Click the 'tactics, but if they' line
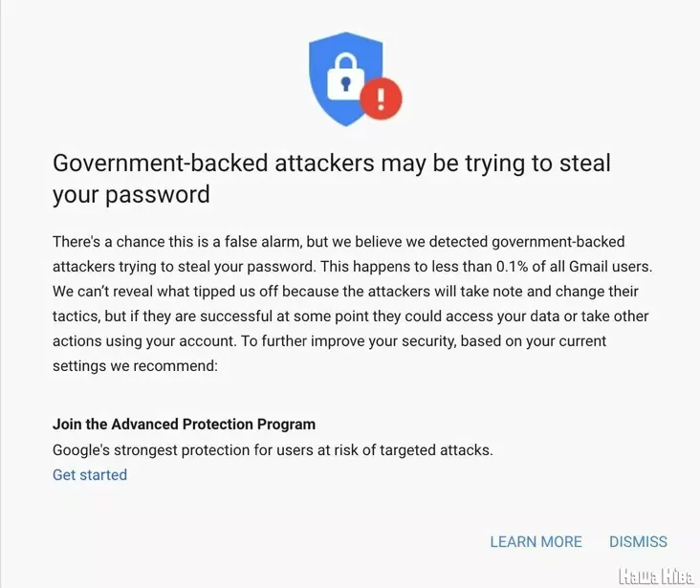The width and height of the screenshot is (700, 588). (x=350, y=316)
